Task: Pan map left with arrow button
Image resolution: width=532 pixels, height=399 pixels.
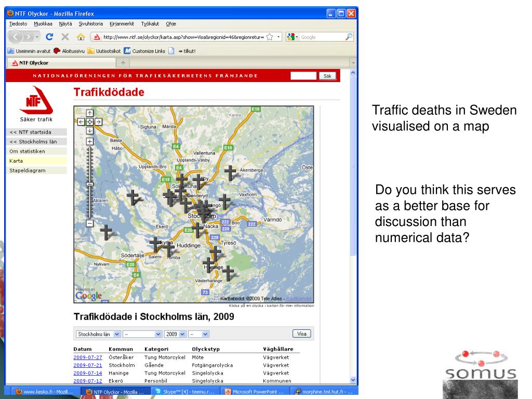Action: click(81, 122)
